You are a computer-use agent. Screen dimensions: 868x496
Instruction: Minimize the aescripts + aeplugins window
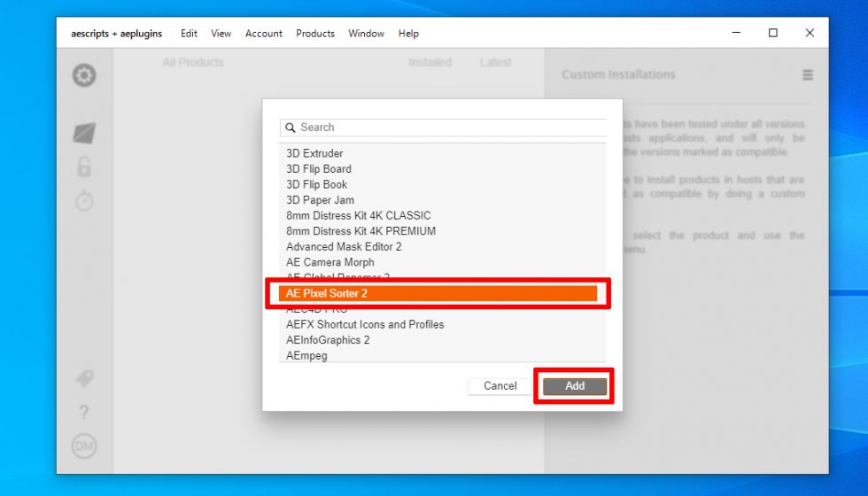tap(736, 33)
